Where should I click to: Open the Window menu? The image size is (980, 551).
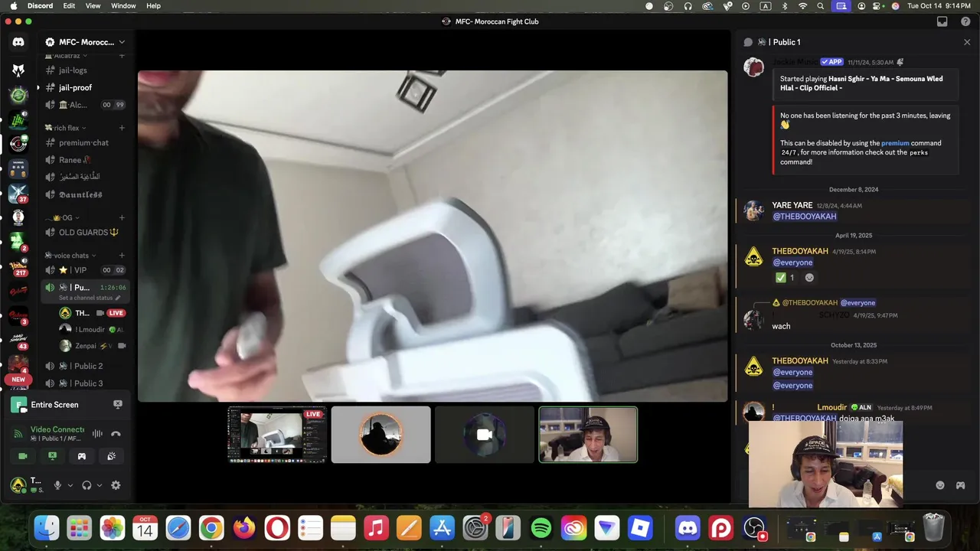point(123,5)
